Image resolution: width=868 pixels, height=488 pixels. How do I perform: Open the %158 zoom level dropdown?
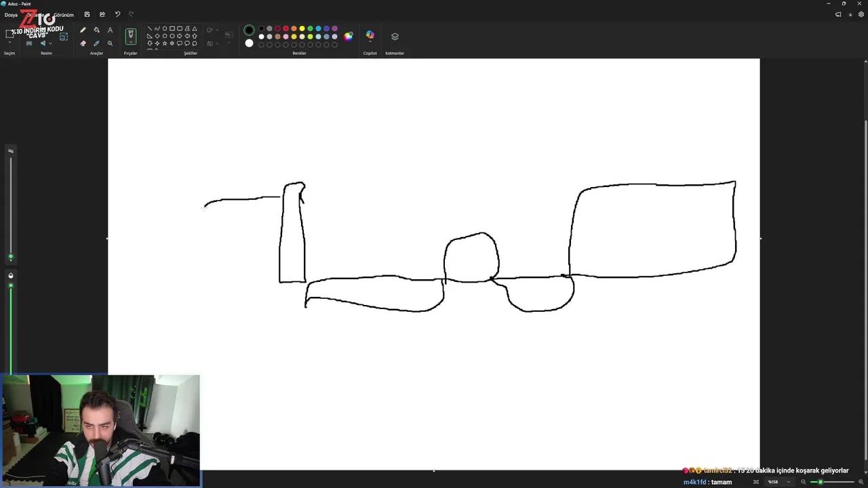click(x=778, y=482)
